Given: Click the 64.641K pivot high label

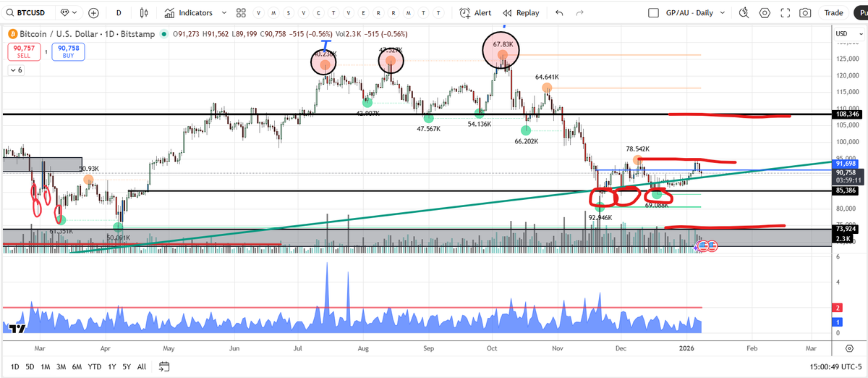Looking at the screenshot, I should coord(547,77).
